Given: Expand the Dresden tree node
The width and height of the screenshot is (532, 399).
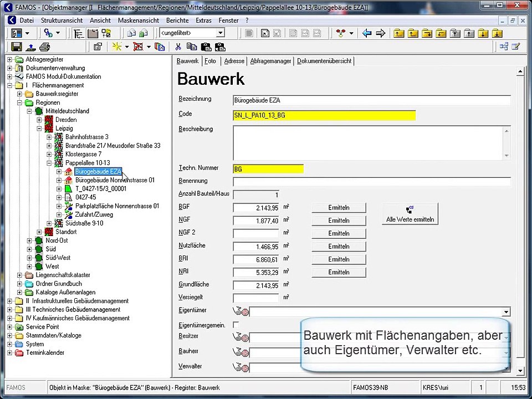Looking at the screenshot, I should click(39, 120).
